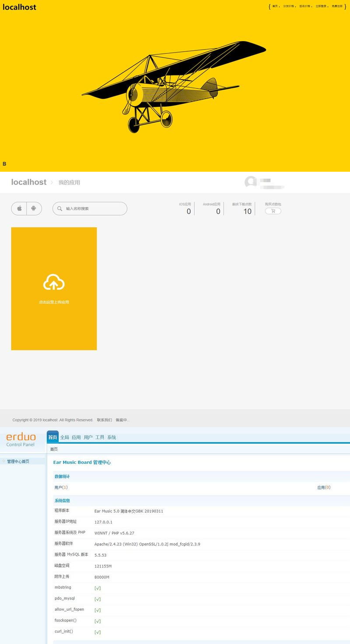350x644 pixels.
Task: Click the Ear Music Board 管理中心 heading
Action: 82,462
